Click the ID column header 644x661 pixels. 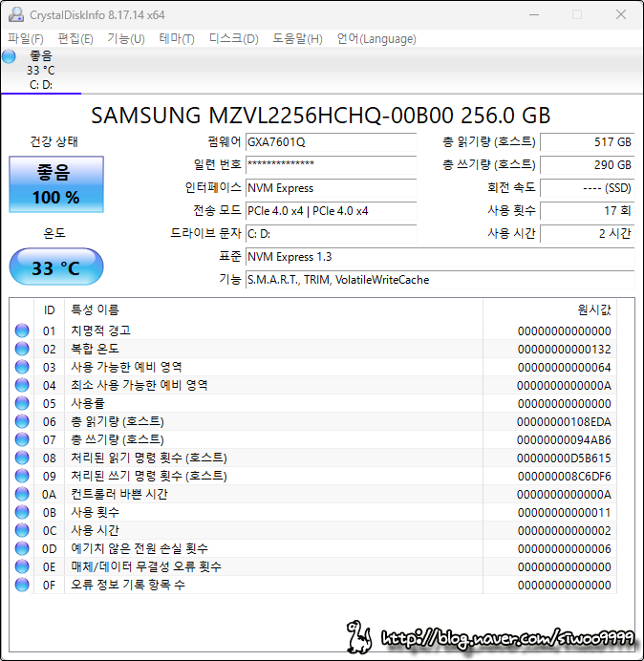point(50,310)
